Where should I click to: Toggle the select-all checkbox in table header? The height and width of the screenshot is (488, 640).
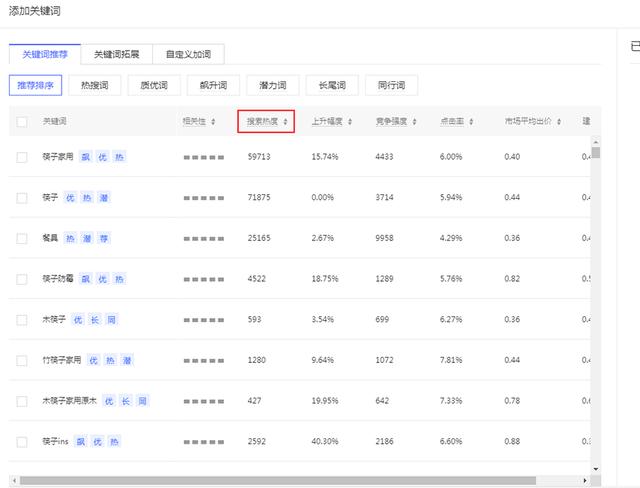22,122
